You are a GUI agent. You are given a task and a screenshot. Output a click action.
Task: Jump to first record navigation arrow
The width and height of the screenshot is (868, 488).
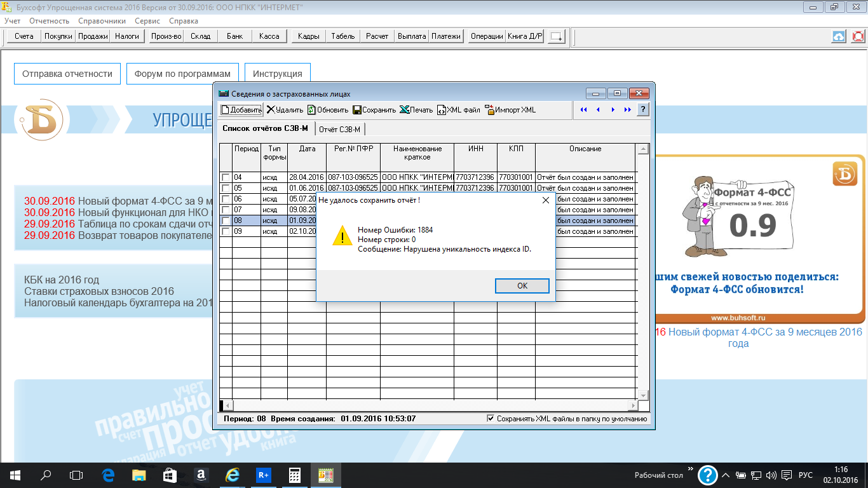click(x=583, y=110)
